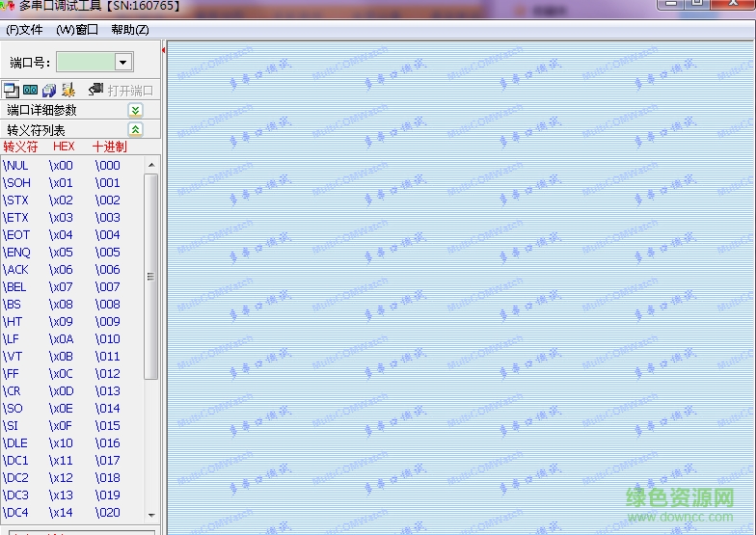Select the \SI escape entry
Image resolution: width=756 pixels, height=535 pixels.
pyautogui.click(x=10, y=426)
